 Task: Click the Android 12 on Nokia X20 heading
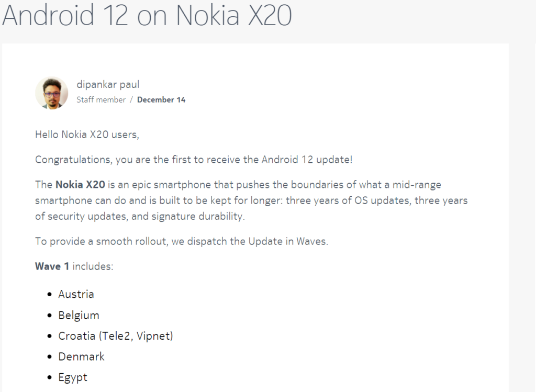click(147, 16)
